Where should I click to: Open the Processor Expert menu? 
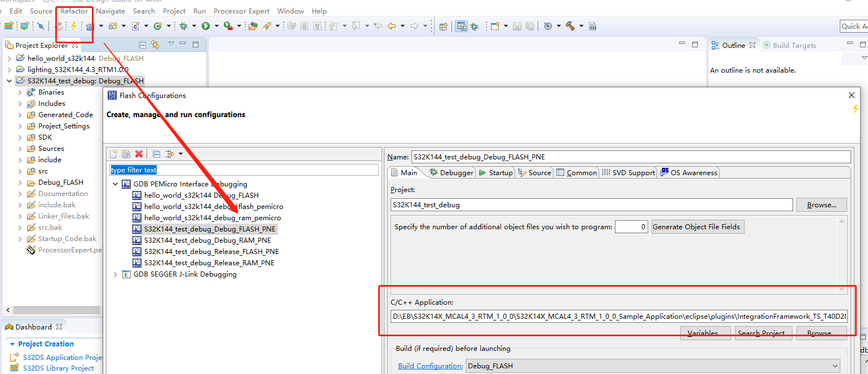[241, 11]
